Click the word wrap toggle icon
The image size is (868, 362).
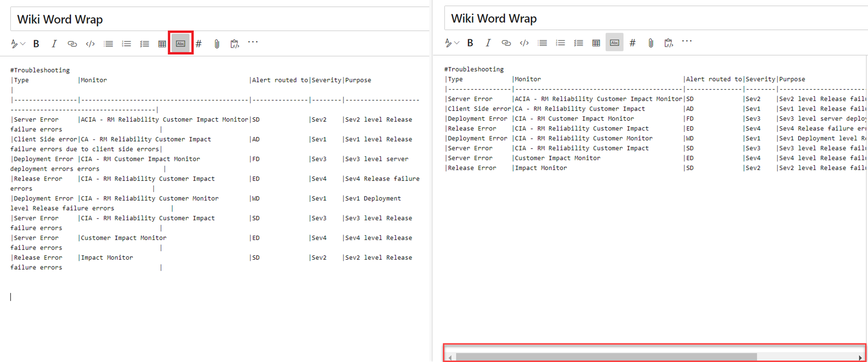tap(181, 43)
